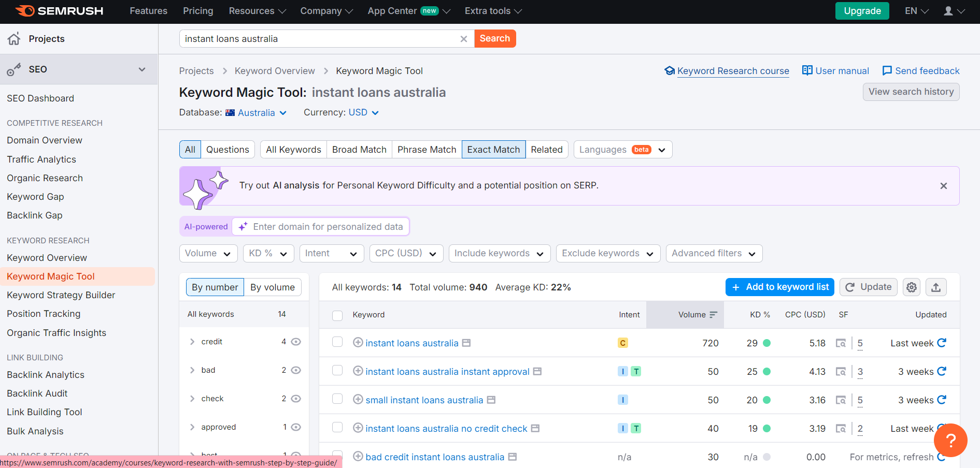Open the orange help question-mark bubble
Screen dimensions: 980x468
[x=950, y=441]
